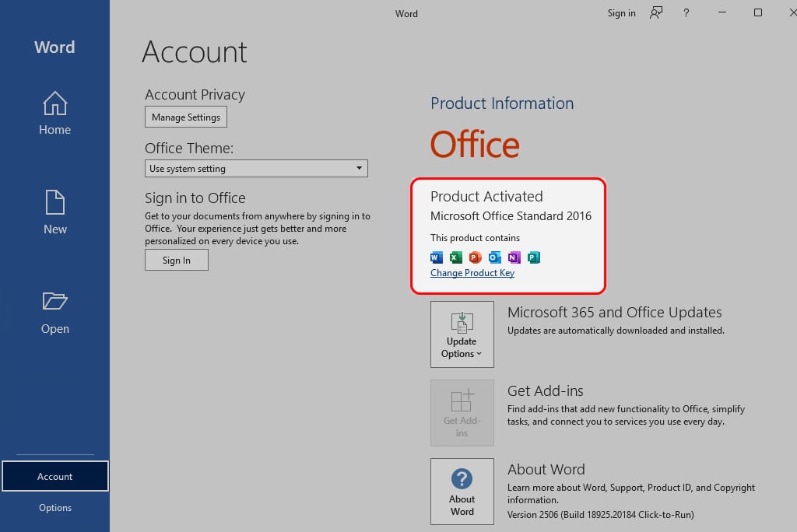797x532 pixels.
Task: Click the 'Account Privacy' heading
Action: coord(195,95)
